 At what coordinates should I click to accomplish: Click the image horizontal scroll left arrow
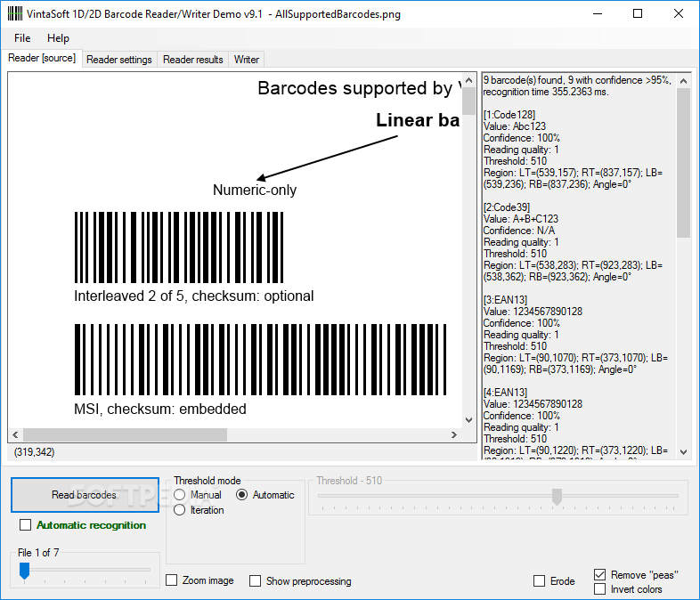tap(16, 434)
